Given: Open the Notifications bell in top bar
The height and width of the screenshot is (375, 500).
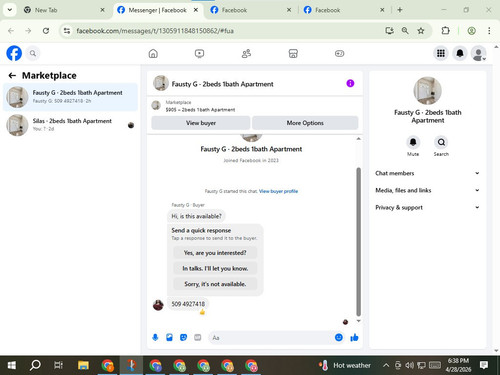Looking at the screenshot, I should point(460,53).
